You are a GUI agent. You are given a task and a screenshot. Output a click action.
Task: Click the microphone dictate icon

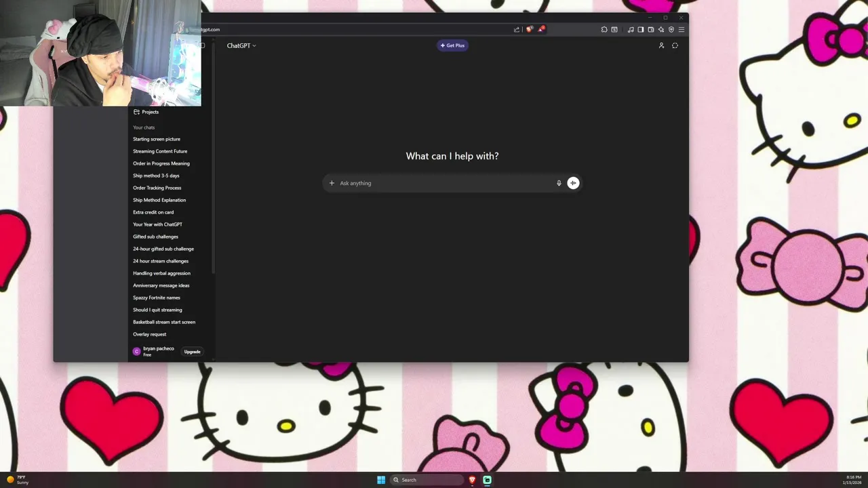tap(559, 183)
